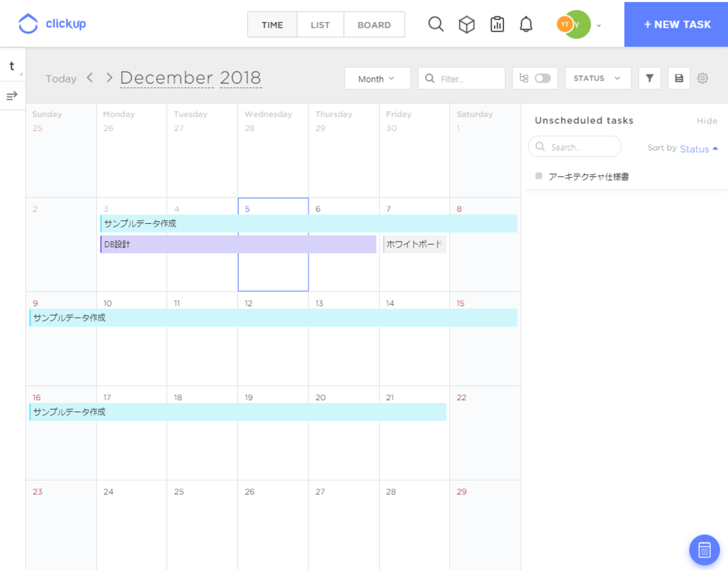The height and width of the screenshot is (570, 728).
Task: Toggle the subtasks switch
Action: point(542,78)
